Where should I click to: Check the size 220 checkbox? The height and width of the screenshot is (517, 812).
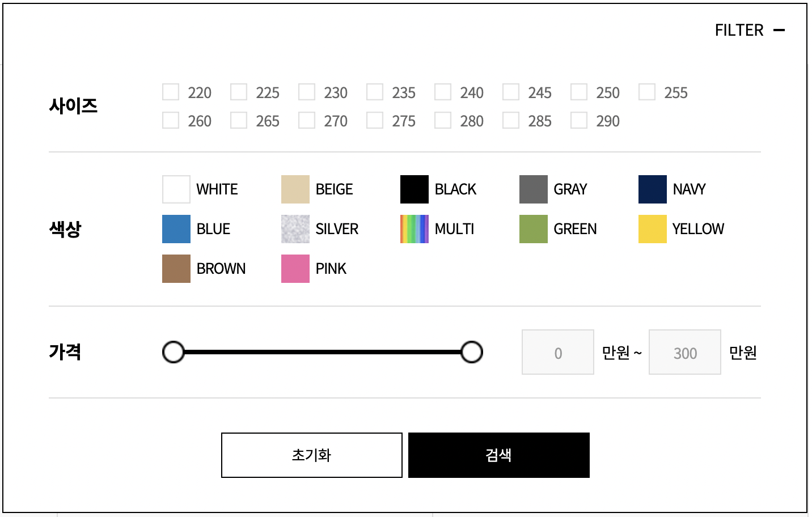(x=171, y=92)
